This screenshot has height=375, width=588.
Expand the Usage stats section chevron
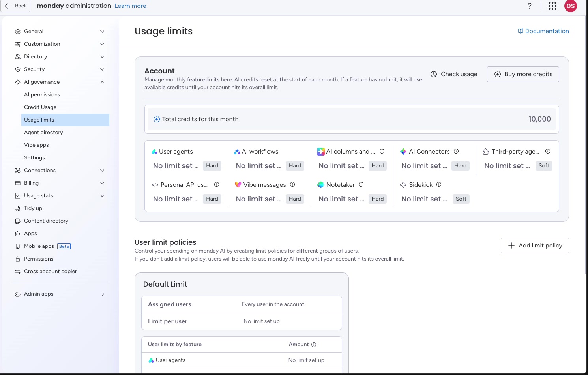pyautogui.click(x=102, y=196)
